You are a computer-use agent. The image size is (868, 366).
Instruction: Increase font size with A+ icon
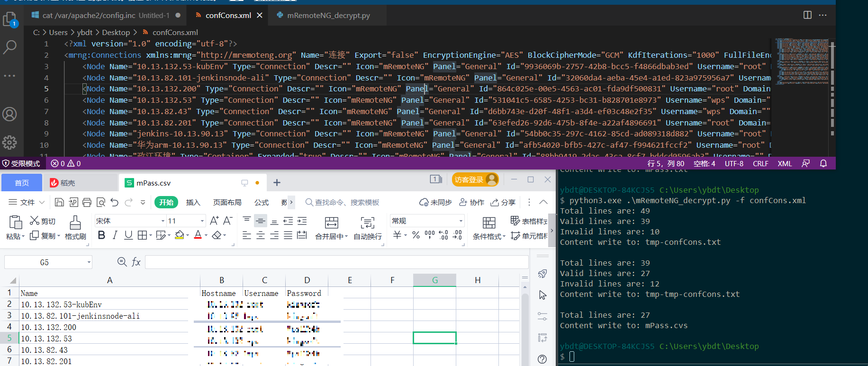click(x=214, y=221)
